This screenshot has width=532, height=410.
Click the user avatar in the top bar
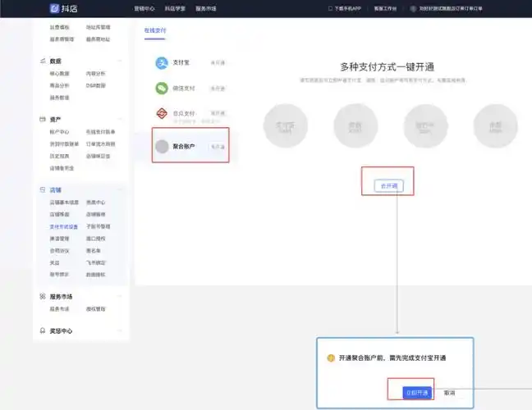(x=413, y=8)
